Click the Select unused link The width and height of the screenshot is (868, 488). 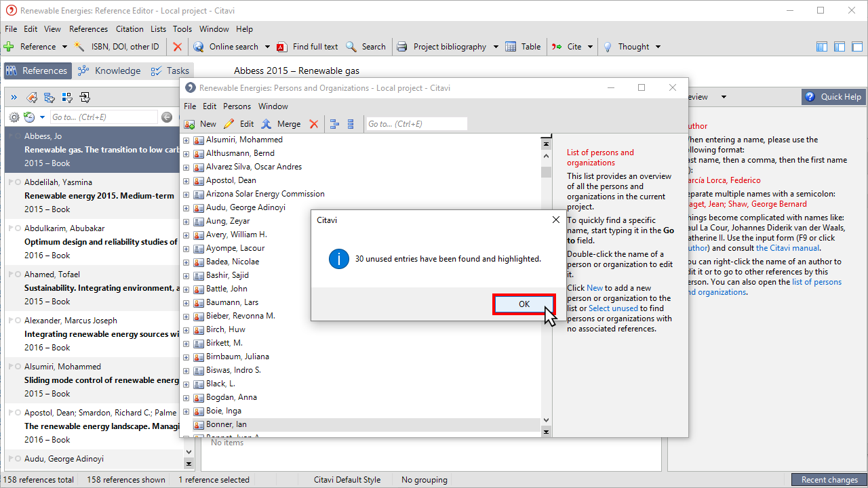pyautogui.click(x=613, y=308)
